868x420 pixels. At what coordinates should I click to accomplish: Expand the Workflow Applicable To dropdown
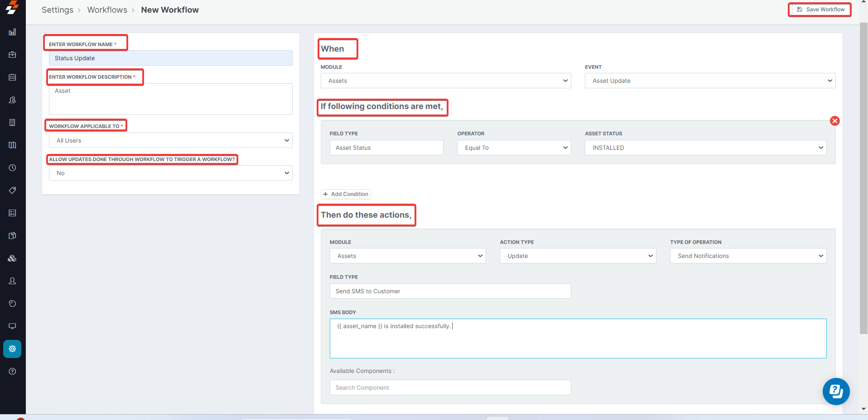point(170,141)
